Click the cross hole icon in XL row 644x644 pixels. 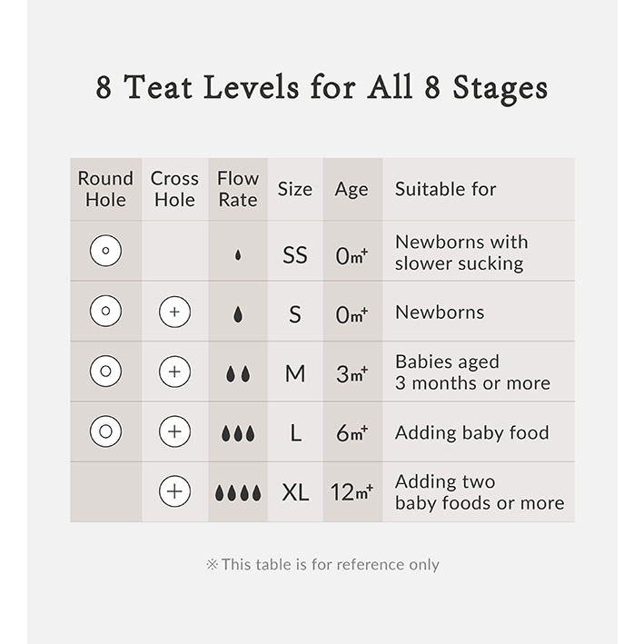click(x=174, y=492)
